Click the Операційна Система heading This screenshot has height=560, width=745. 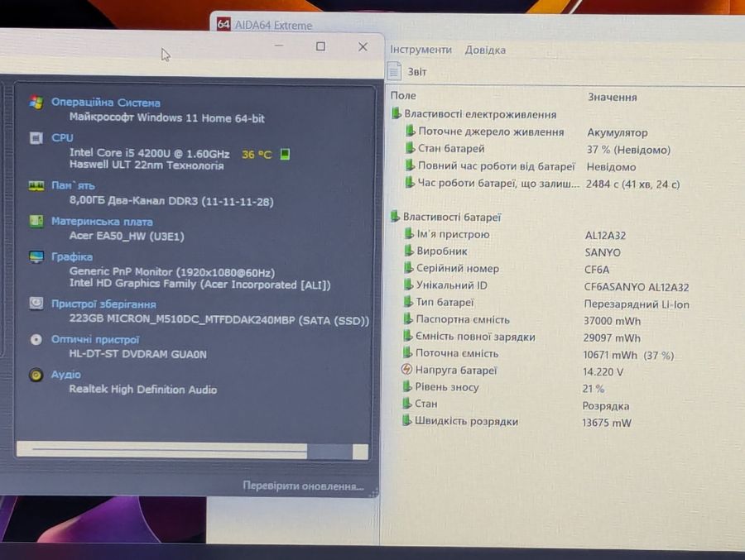coord(105,102)
